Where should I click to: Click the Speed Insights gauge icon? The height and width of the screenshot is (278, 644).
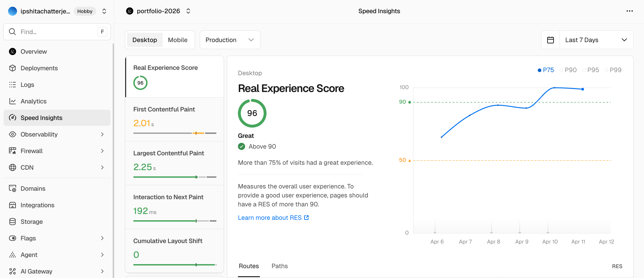pyautogui.click(x=12, y=118)
